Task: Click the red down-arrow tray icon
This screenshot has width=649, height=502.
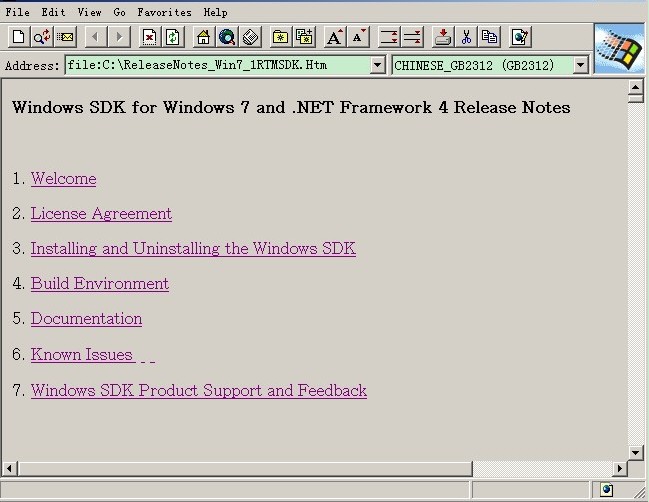Action: click(x=442, y=37)
